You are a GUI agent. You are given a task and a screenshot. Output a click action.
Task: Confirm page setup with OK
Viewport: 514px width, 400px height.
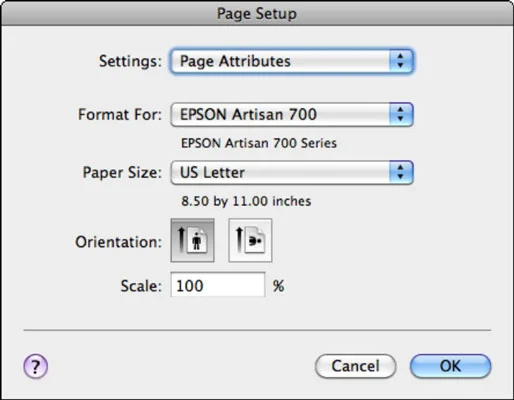450,366
